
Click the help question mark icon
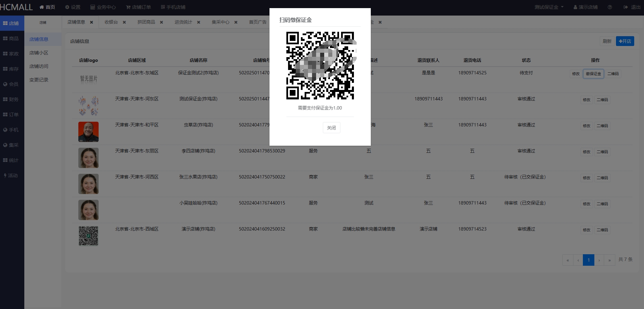click(x=610, y=7)
